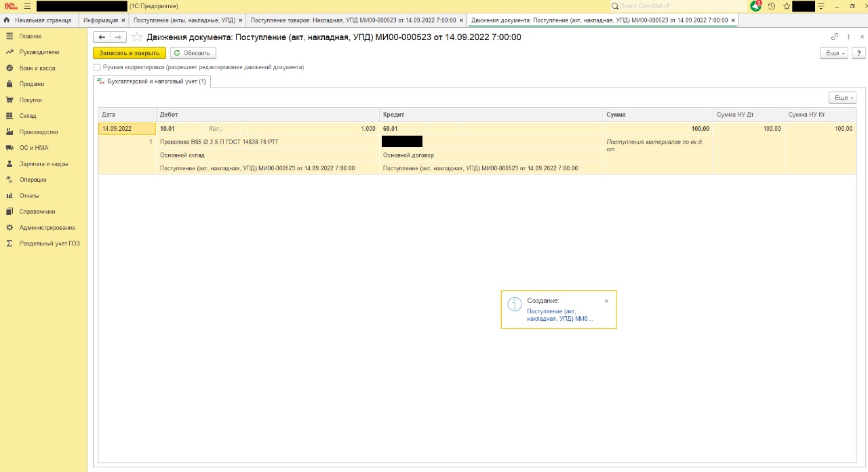868x472 pixels.
Task: Open the help question mark button
Action: [x=858, y=53]
